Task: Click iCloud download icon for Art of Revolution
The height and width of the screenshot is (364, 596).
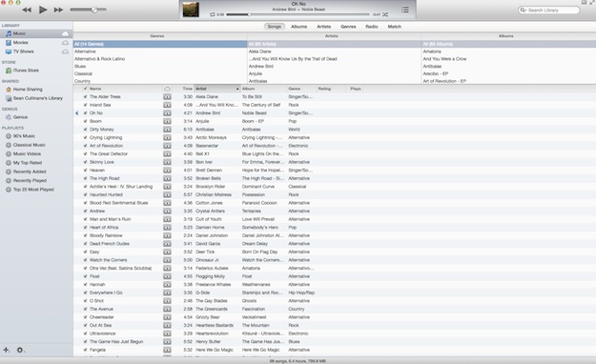Action: [x=167, y=146]
